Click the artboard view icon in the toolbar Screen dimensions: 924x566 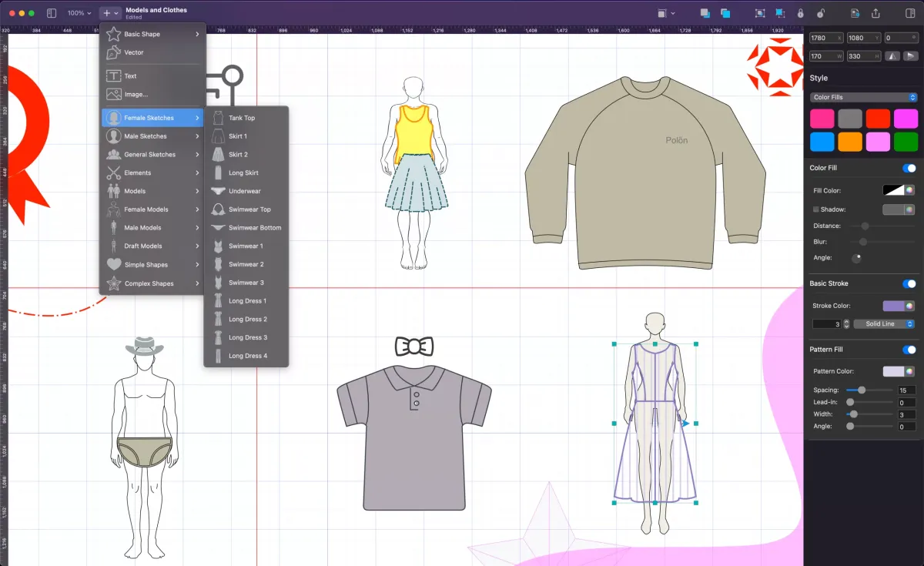tap(662, 12)
